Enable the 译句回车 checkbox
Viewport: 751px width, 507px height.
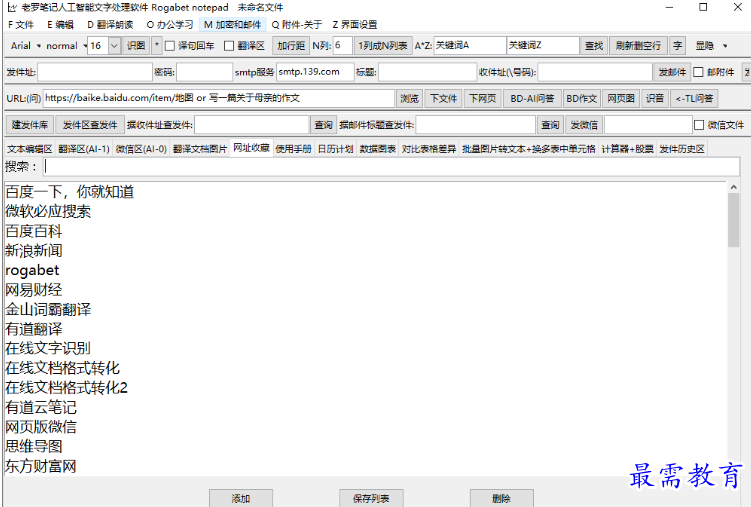[x=170, y=46]
